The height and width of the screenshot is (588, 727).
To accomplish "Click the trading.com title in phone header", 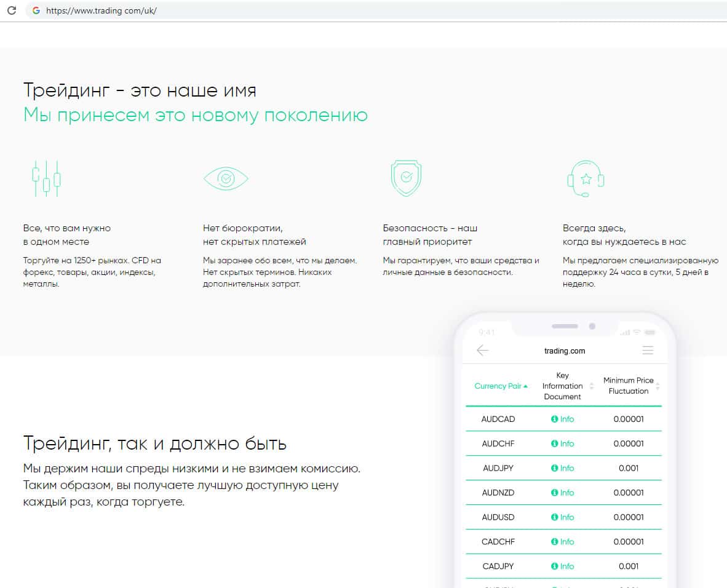I will click(x=564, y=351).
